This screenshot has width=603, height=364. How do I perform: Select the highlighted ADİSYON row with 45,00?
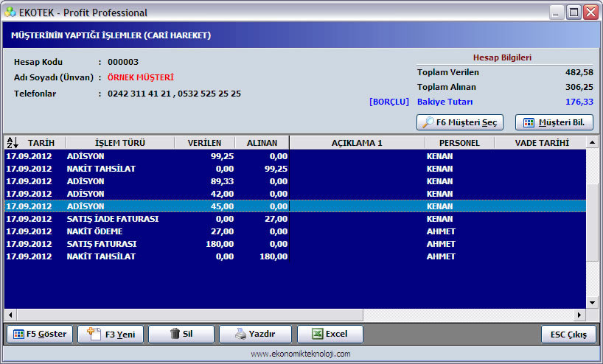[295, 206]
